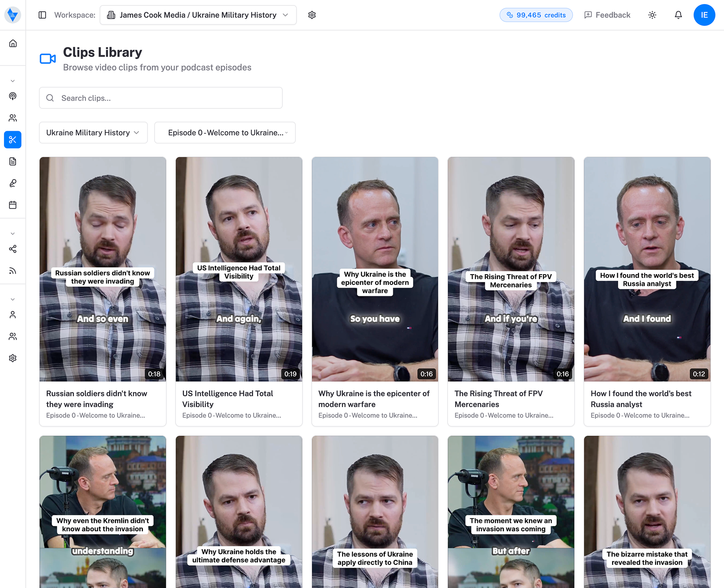Click the 0:16 badge on the Why Ukraine clip
Viewport: 724px width, 588px height.
tap(427, 374)
